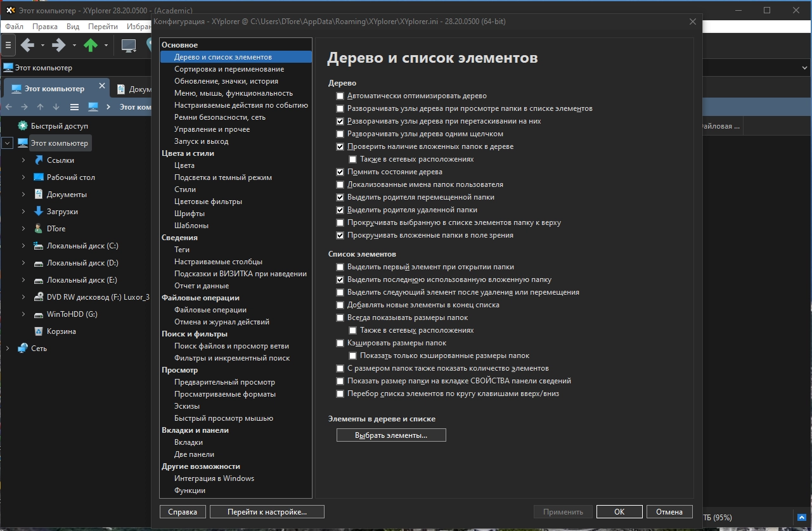Collapse the 'Этот компьютер' tree node

(x=8, y=143)
